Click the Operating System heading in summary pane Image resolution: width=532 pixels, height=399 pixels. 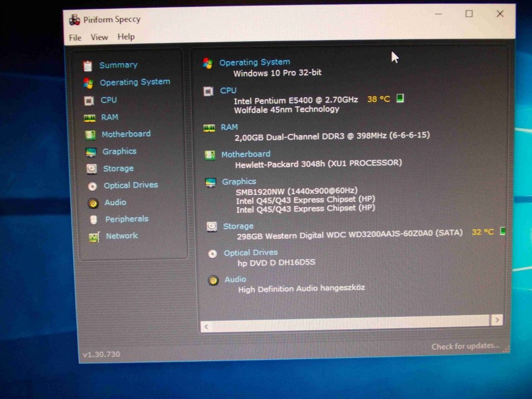pyautogui.click(x=254, y=63)
